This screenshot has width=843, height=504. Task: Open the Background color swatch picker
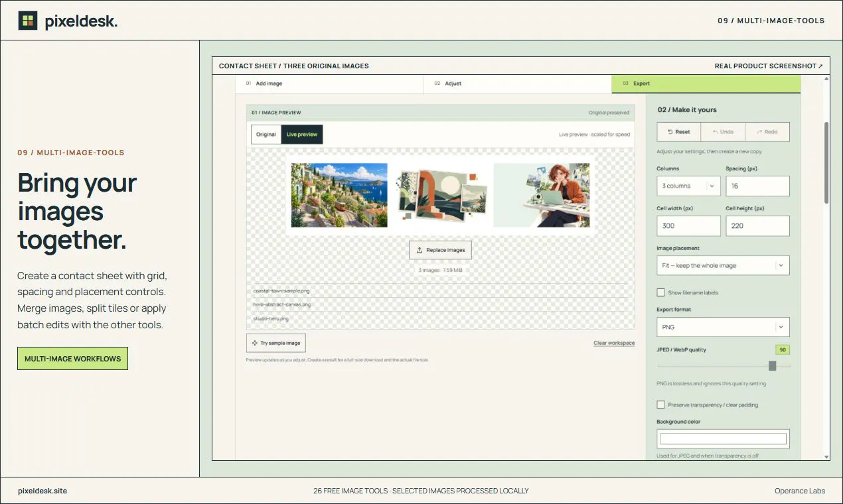pos(723,438)
